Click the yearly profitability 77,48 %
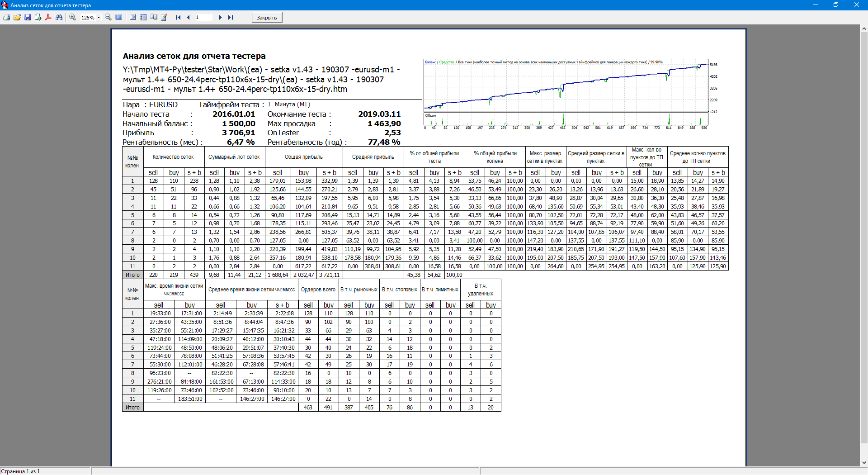This screenshot has height=475, width=868. pos(384,142)
